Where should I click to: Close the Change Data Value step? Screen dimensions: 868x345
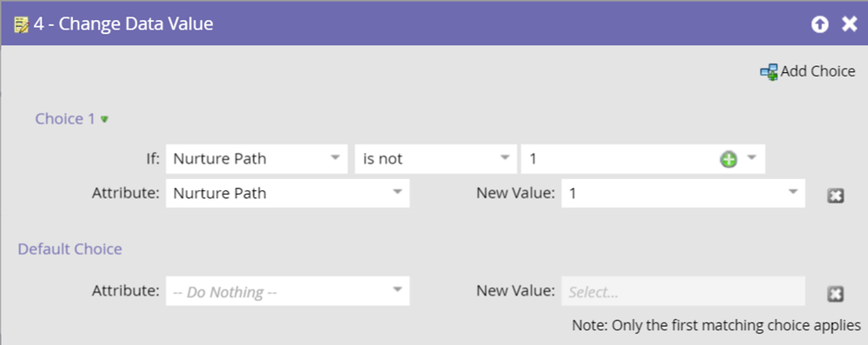point(849,24)
